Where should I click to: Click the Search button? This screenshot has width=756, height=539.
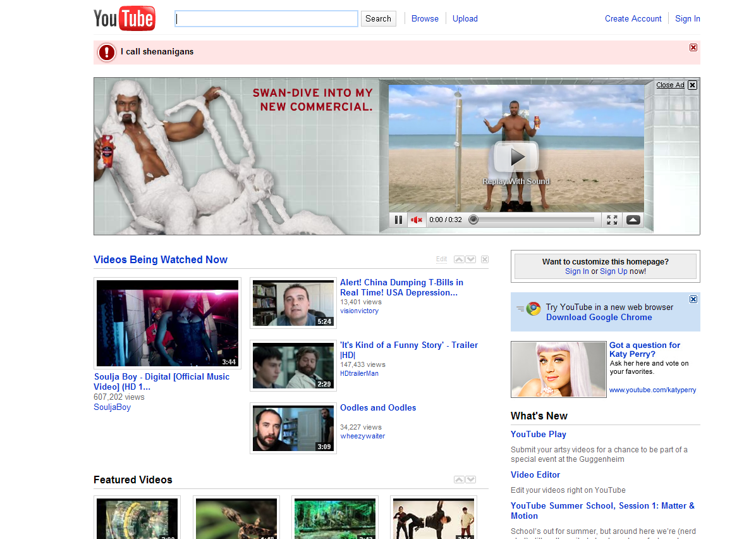coord(378,19)
